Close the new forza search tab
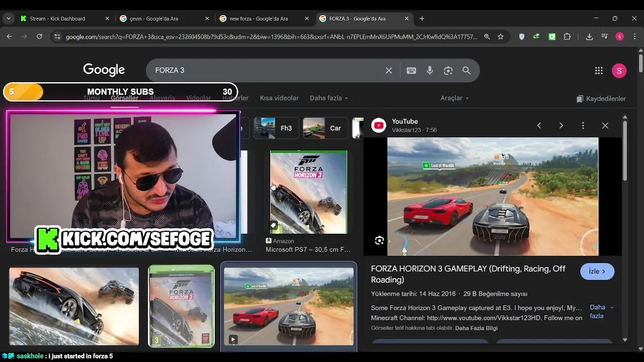 [307, 19]
